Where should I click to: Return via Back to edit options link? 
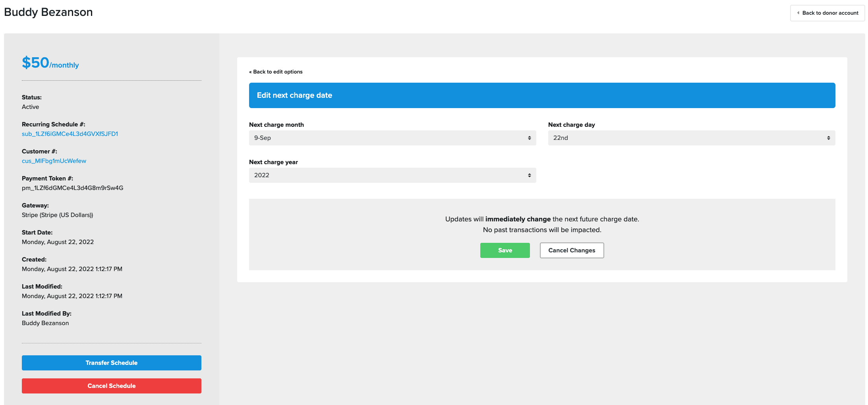(276, 72)
